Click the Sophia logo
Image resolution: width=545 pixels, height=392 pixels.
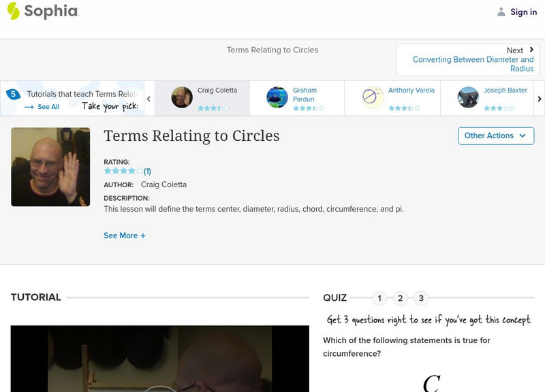[43, 11]
